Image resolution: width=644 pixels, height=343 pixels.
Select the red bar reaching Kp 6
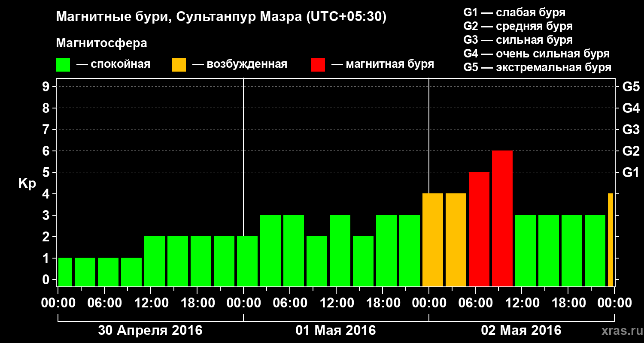502,219
